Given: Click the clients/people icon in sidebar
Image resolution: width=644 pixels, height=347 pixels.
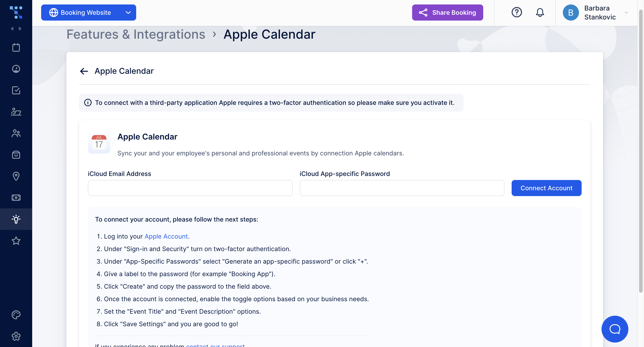Looking at the screenshot, I should [16, 133].
